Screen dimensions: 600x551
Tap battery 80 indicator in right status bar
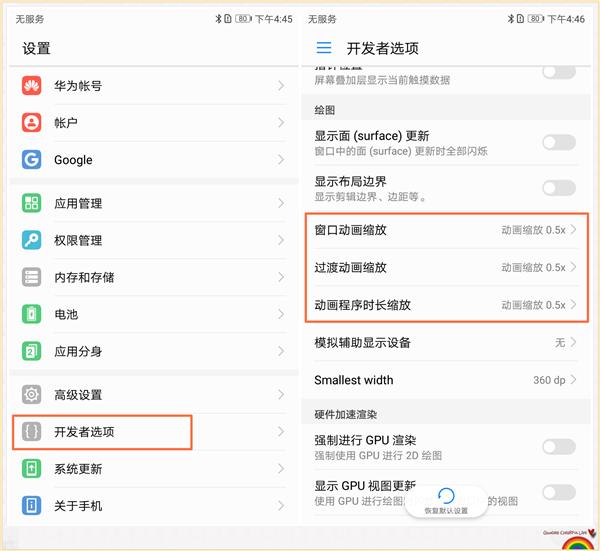pyautogui.click(x=535, y=18)
